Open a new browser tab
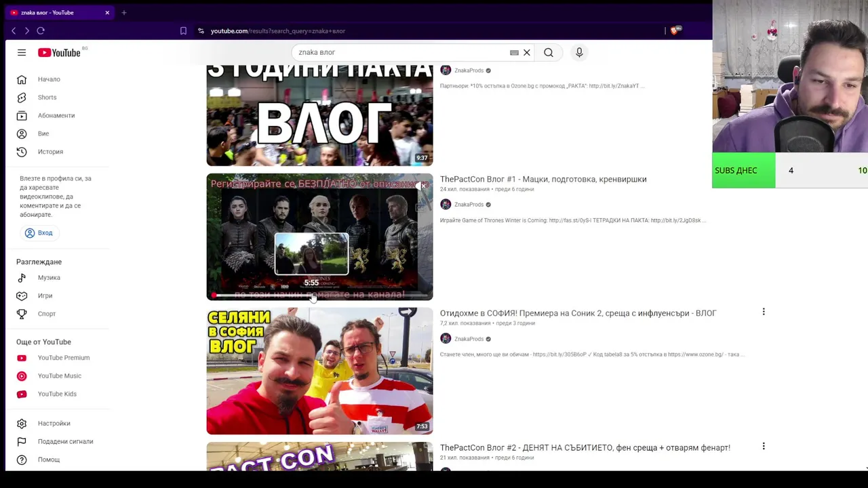This screenshot has height=488, width=868. tap(123, 12)
